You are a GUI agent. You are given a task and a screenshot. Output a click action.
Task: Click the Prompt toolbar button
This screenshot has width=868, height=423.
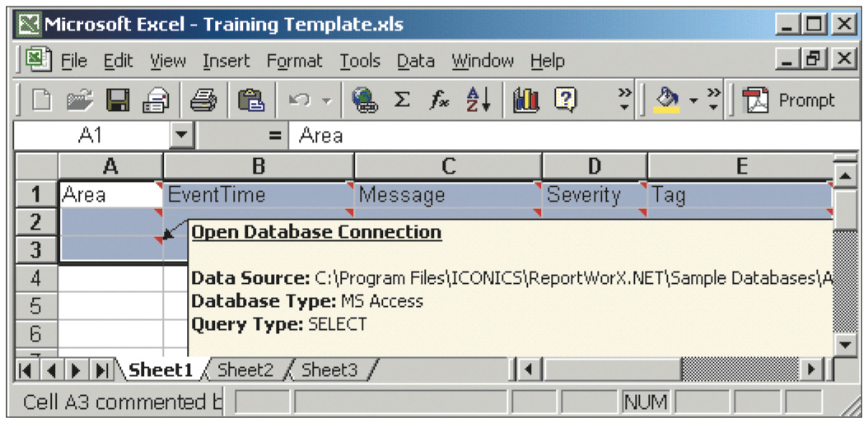click(x=789, y=100)
